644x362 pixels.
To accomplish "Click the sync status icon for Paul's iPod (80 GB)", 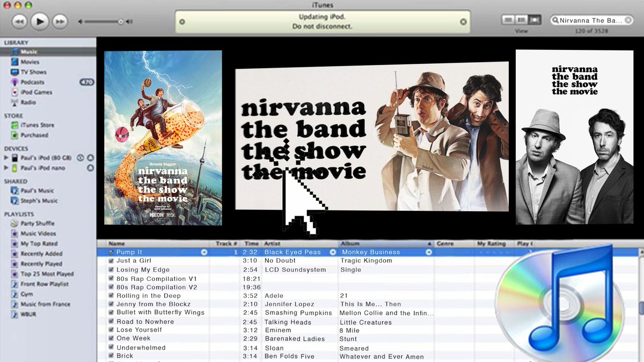I will [80, 158].
